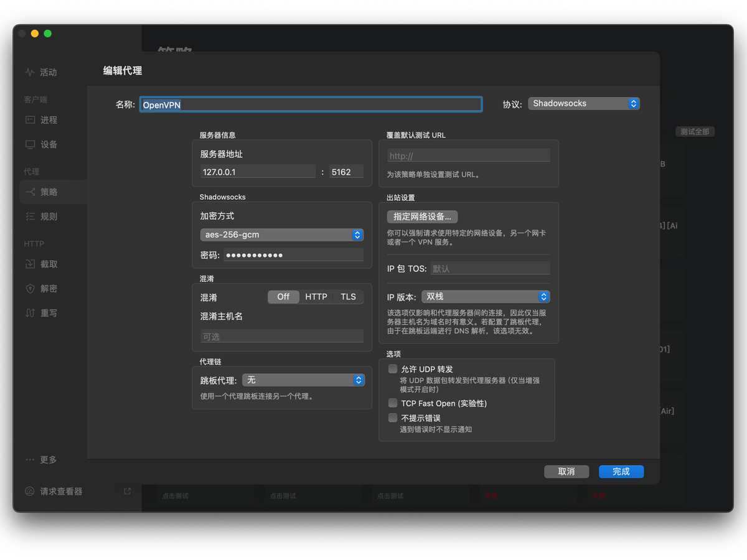This screenshot has width=747, height=560.
Task: Select the 设备 devices icon in sidebar
Action: [30, 144]
